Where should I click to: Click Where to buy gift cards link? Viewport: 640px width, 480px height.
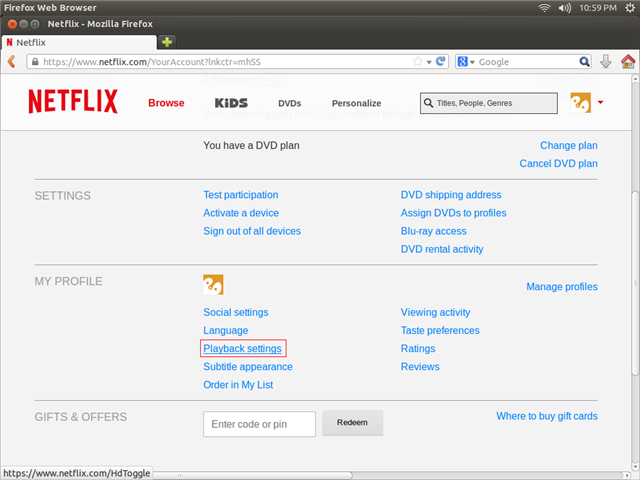coord(547,416)
